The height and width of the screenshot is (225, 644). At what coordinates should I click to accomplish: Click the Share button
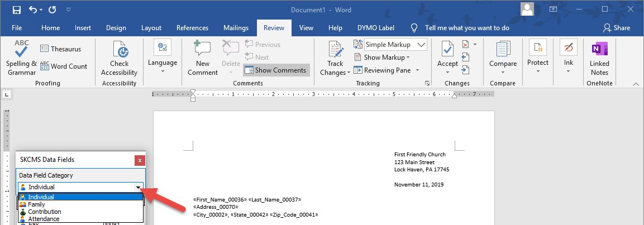pyautogui.click(x=617, y=28)
